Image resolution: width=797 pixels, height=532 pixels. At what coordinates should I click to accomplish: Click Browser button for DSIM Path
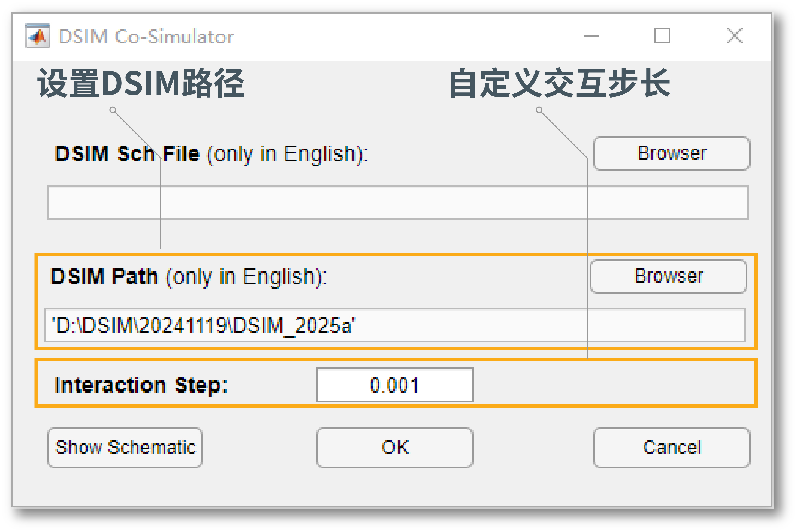click(668, 276)
